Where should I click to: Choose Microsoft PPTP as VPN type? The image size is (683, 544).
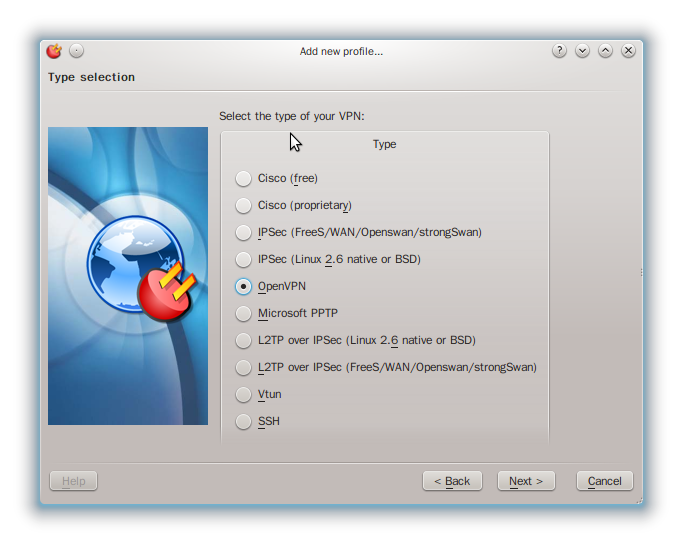244,314
